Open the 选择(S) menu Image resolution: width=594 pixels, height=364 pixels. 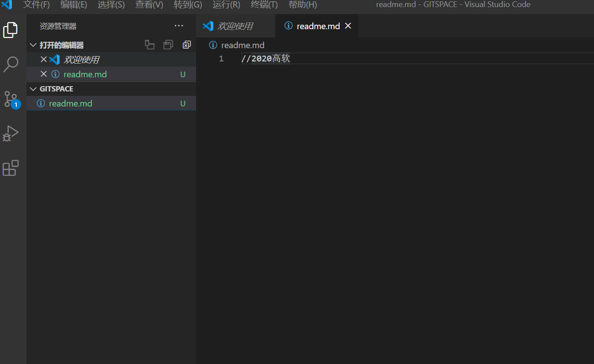tap(111, 5)
